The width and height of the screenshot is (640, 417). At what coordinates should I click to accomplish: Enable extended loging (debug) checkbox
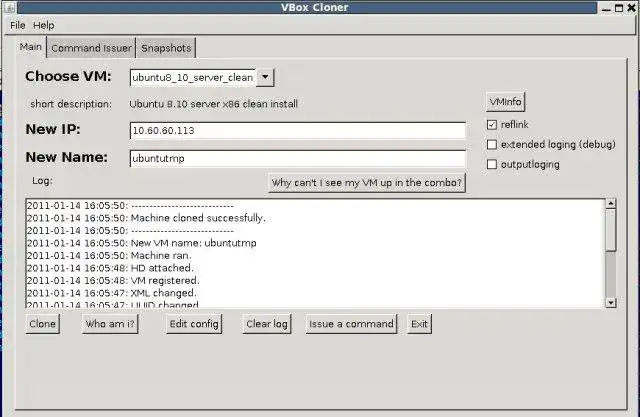(x=492, y=144)
